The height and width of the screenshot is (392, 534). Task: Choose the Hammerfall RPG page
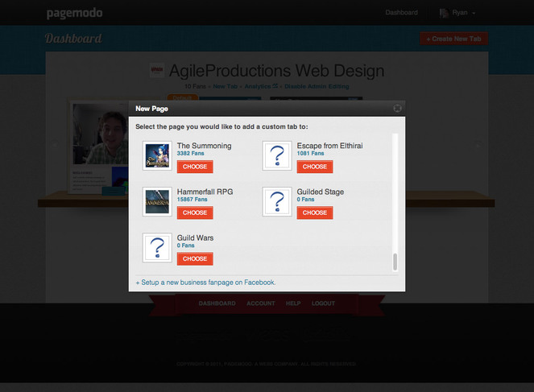[x=195, y=213]
